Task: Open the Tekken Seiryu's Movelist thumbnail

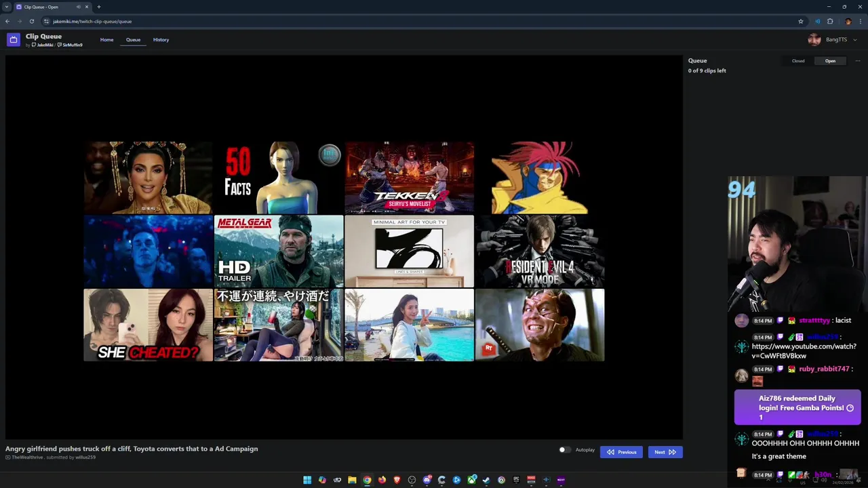Action: coord(409,178)
